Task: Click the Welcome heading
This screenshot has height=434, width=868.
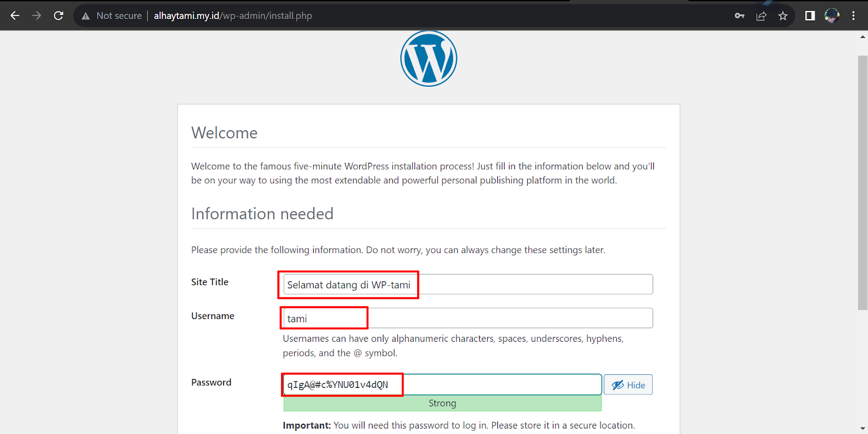Action: point(225,133)
